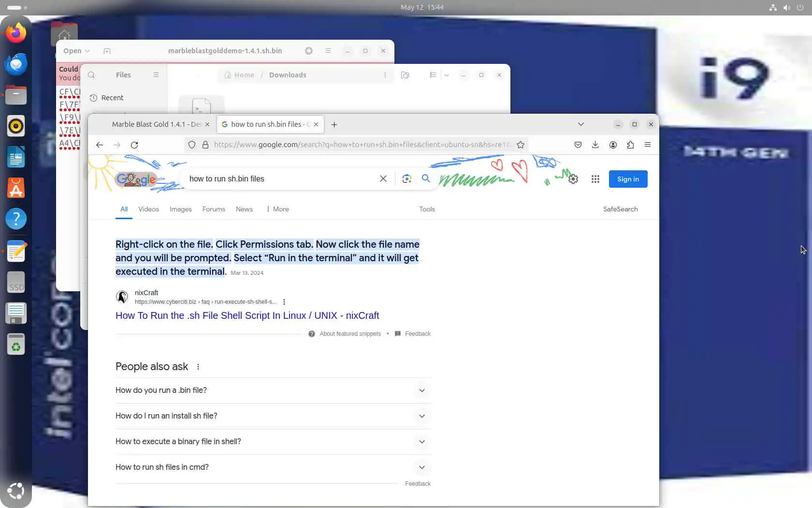Open People also ask options menu
812x508 pixels.
point(198,367)
